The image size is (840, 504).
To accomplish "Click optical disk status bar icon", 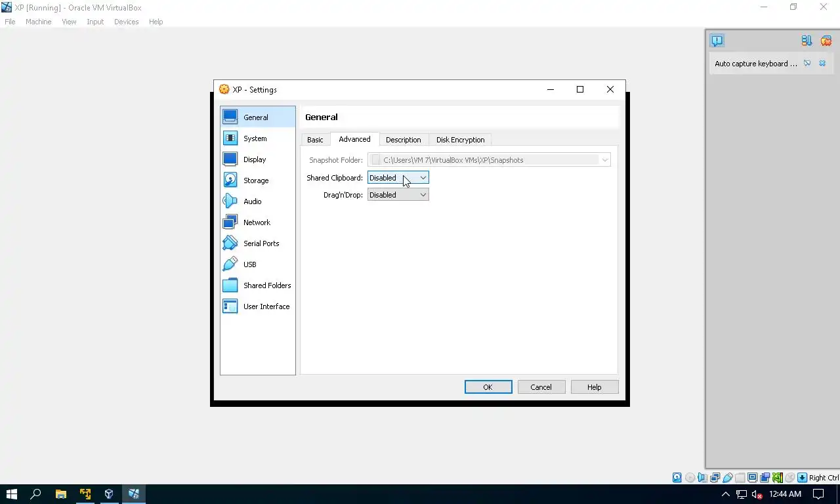I will [x=690, y=478].
